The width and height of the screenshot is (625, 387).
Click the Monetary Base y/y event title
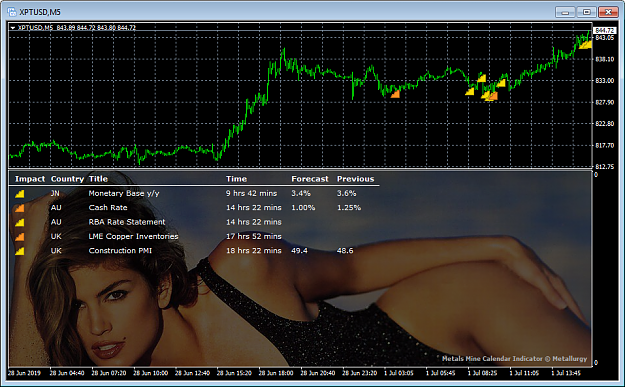(x=124, y=193)
